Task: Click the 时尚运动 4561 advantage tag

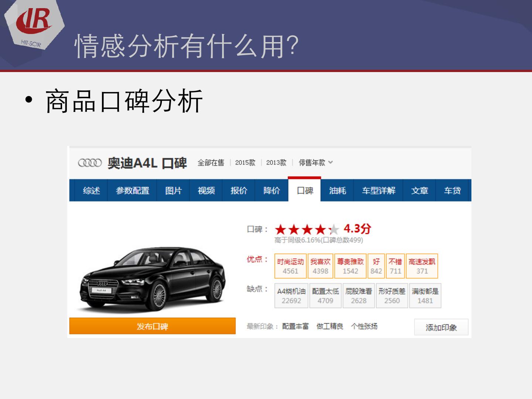Action: click(x=290, y=266)
